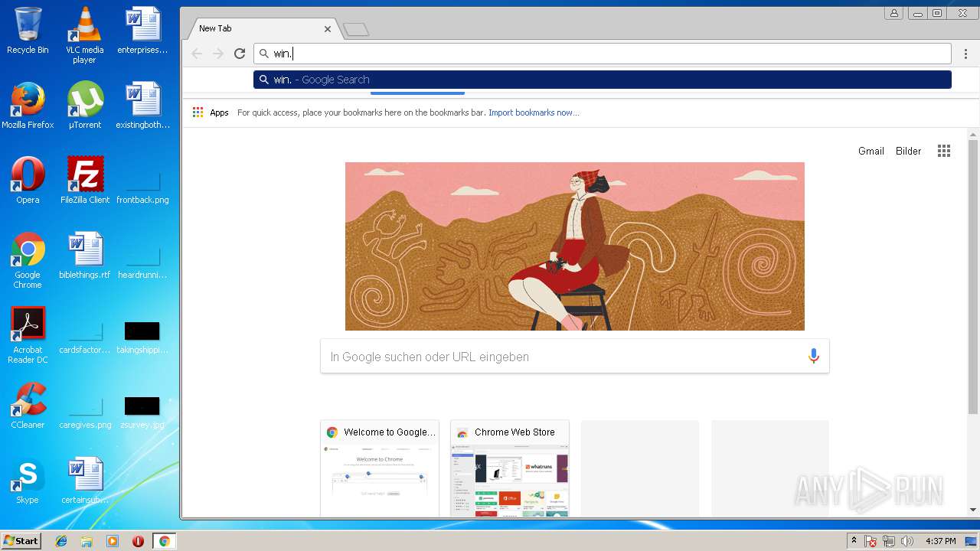This screenshot has width=980, height=551.
Task: Open the µTorrent desktop shortcut
Action: 84,106
